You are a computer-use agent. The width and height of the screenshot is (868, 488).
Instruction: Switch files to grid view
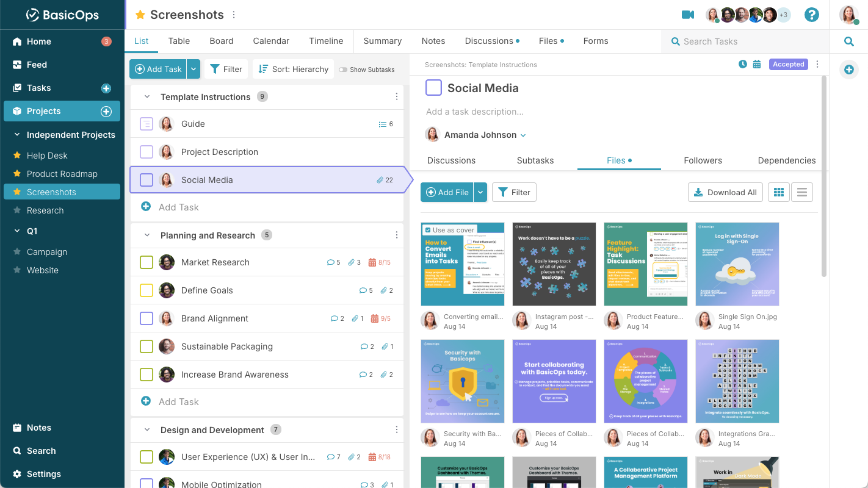778,192
